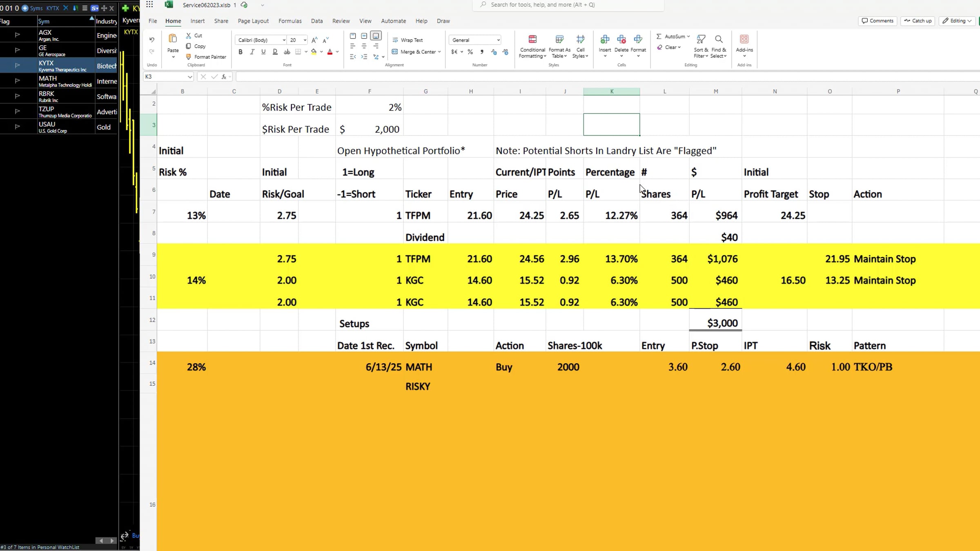Image resolution: width=980 pixels, height=551 pixels.
Task: Open the font size dropdown showing 20
Action: (x=305, y=40)
